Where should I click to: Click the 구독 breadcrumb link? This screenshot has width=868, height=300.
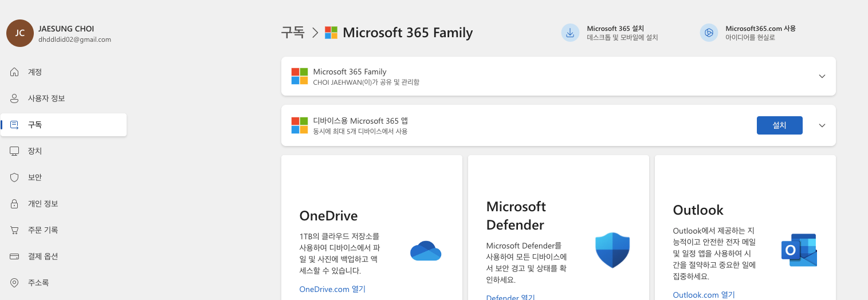click(x=293, y=33)
